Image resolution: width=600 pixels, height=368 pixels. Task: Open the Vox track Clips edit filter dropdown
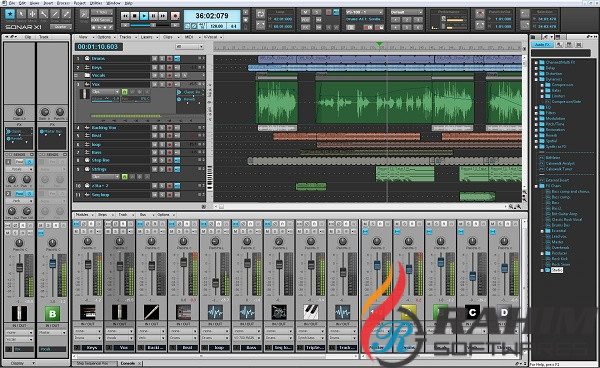106,92
